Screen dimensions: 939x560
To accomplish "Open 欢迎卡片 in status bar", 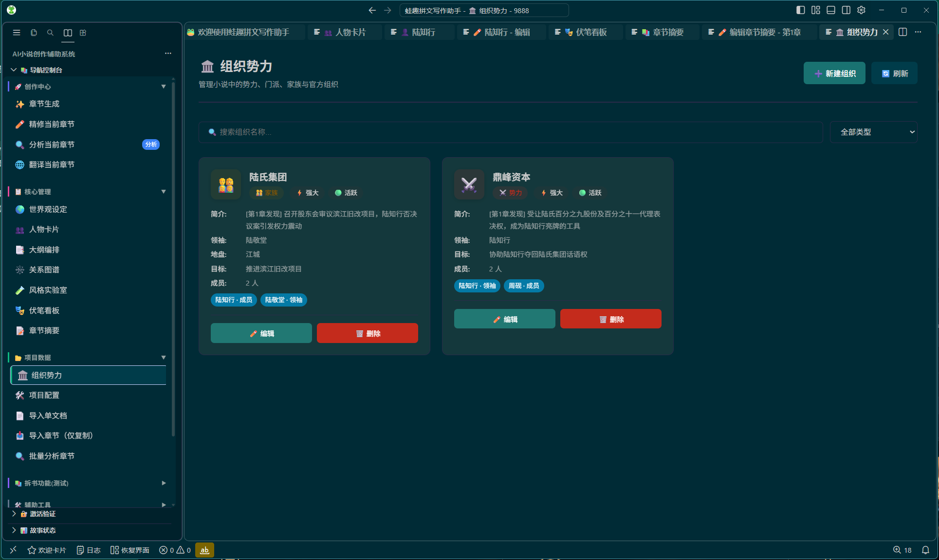I will [47, 550].
